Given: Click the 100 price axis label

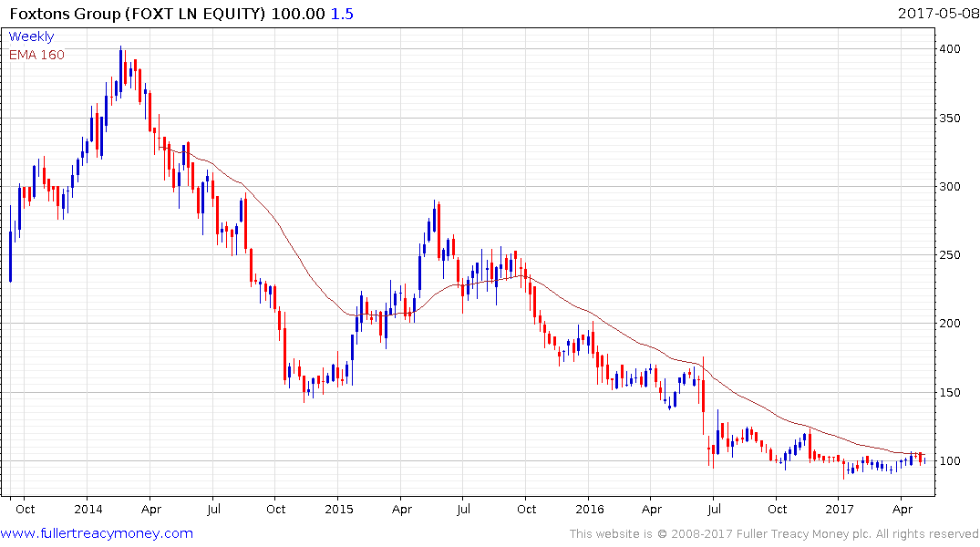Looking at the screenshot, I should tap(950, 460).
